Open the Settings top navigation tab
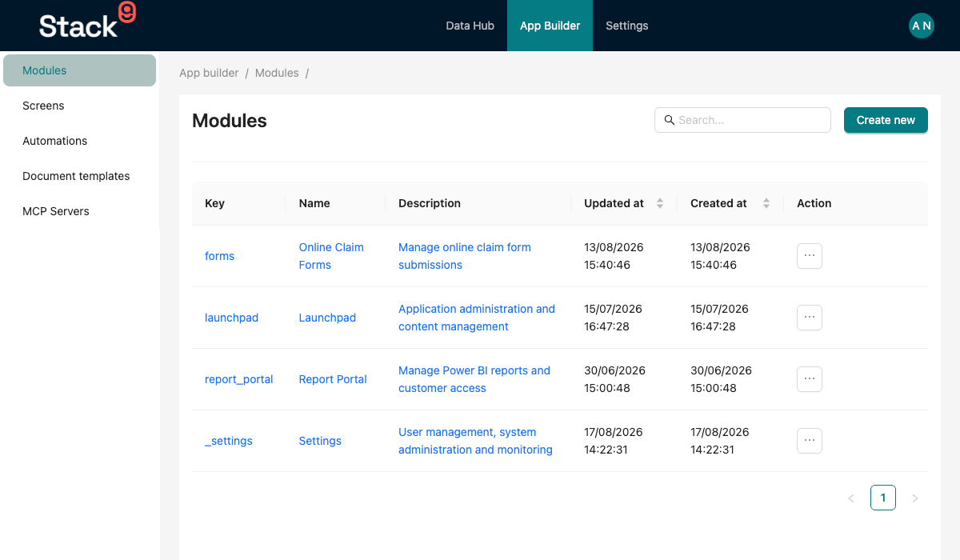This screenshot has width=960, height=560. [626, 26]
